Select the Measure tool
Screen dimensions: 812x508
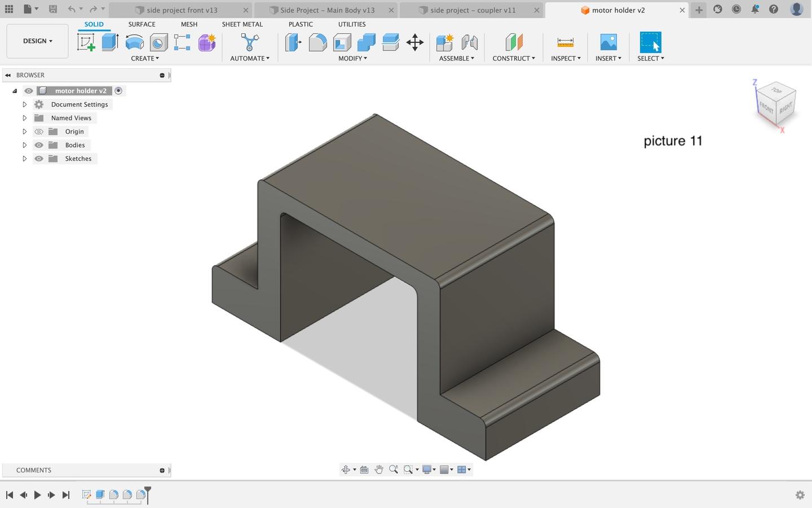click(x=565, y=42)
